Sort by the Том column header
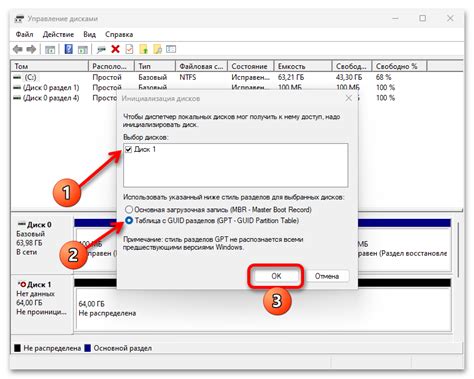Screen dimensions: 474x379 click(50, 66)
